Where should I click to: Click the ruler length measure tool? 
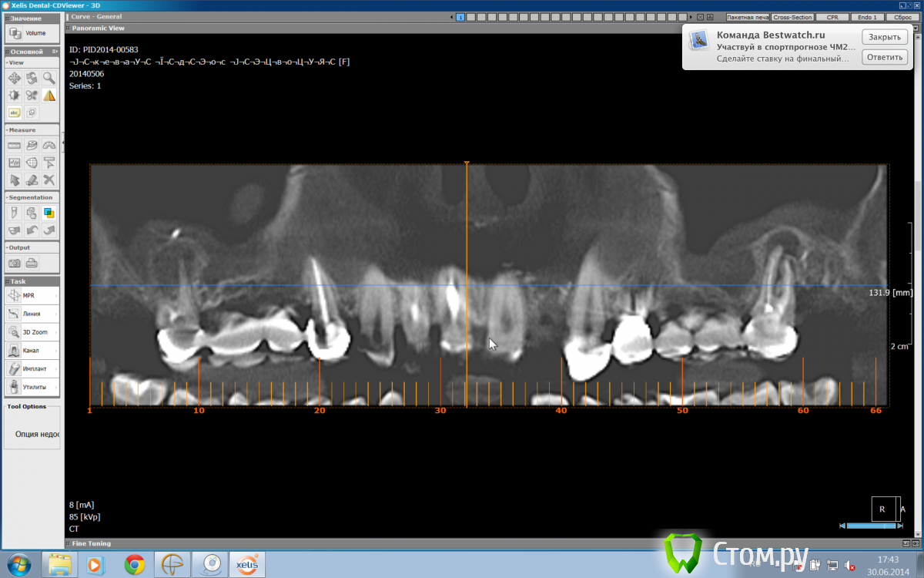14,146
